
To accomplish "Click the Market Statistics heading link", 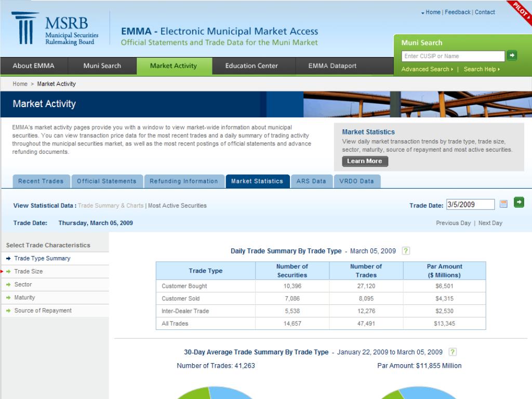I will tap(368, 132).
